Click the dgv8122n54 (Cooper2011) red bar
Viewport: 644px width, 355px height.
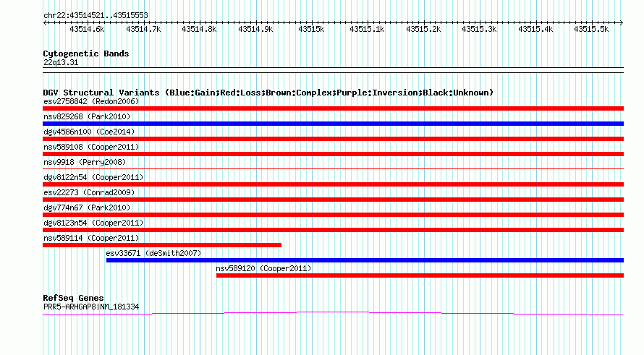333,184
